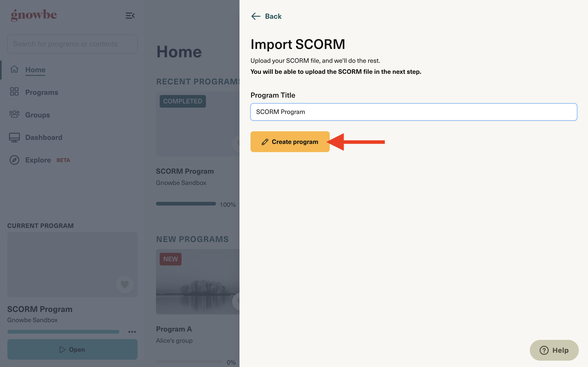Click the Create program button
The width and height of the screenshot is (588, 367).
[290, 142]
